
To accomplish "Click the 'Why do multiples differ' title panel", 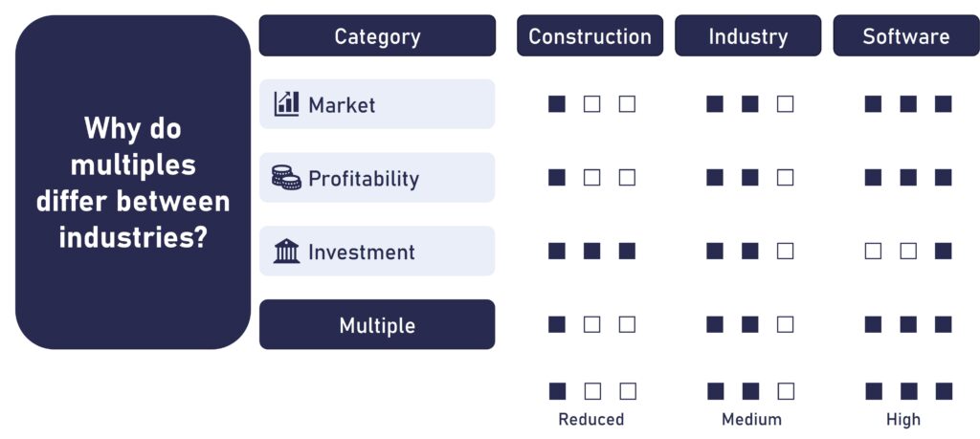I will click(x=133, y=183).
